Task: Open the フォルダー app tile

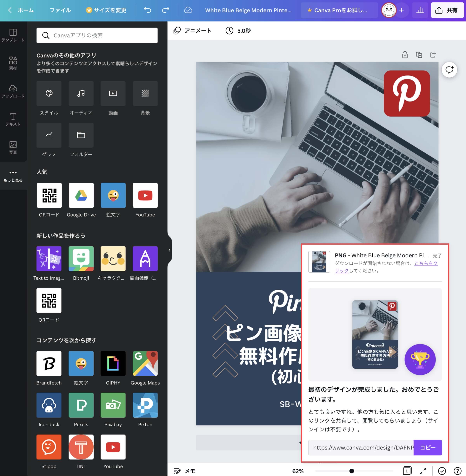Action: click(81, 135)
